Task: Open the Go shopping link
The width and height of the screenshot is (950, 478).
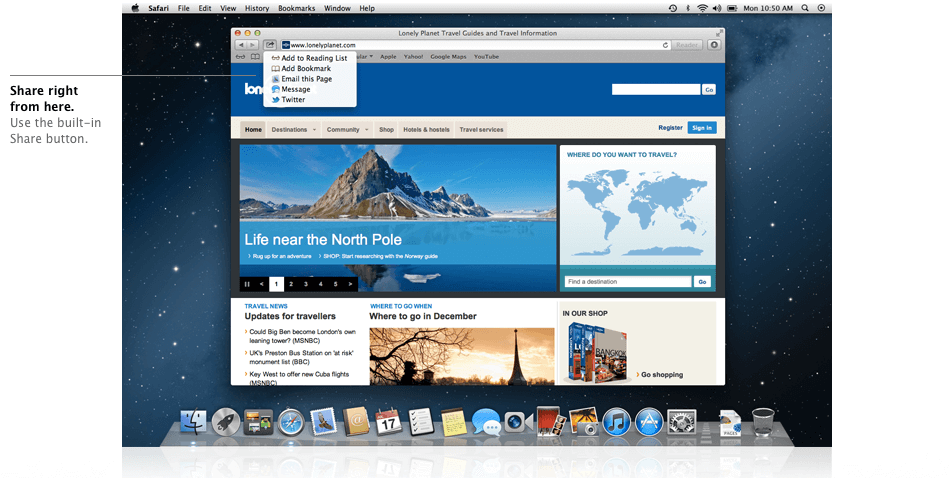Action: pos(660,375)
